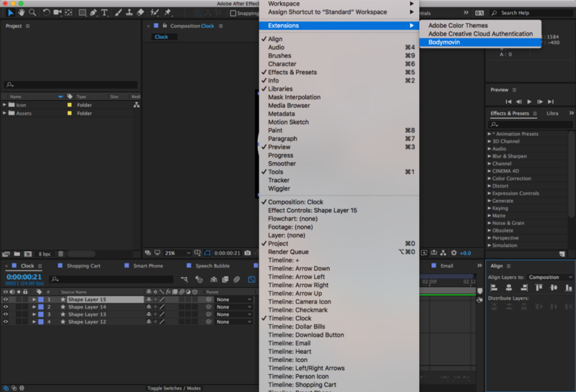Expand Shape Layer 15 properties
576x392 pixels.
34,299
